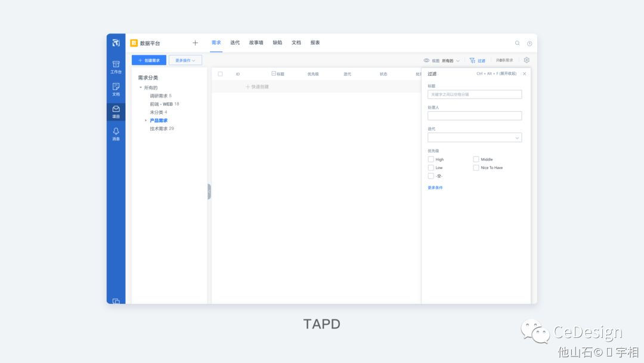The height and width of the screenshot is (363, 644).
Task: Click the plus icon next to 数据平台
Action: (195, 43)
